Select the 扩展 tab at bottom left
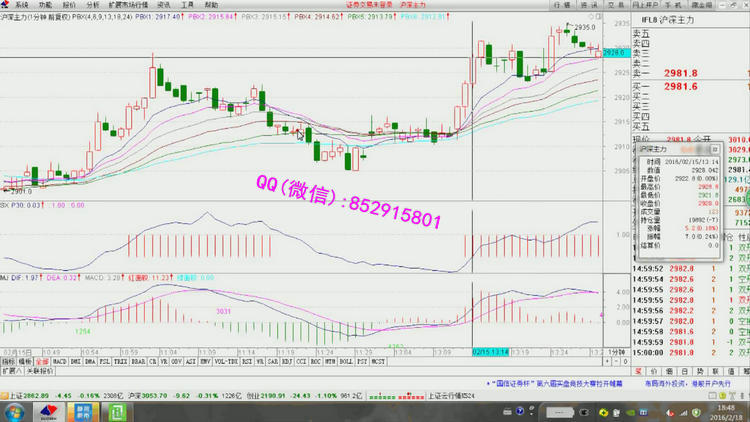The width and height of the screenshot is (750, 422). [11, 370]
